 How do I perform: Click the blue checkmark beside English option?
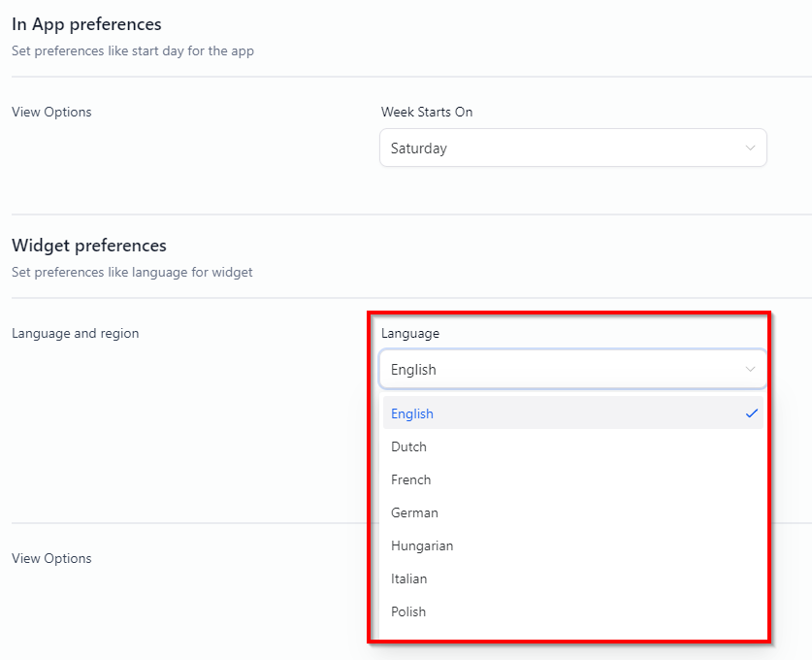pyautogui.click(x=751, y=413)
